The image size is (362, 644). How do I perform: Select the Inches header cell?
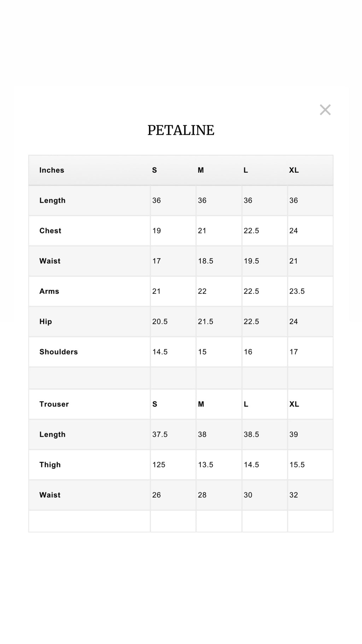(52, 170)
